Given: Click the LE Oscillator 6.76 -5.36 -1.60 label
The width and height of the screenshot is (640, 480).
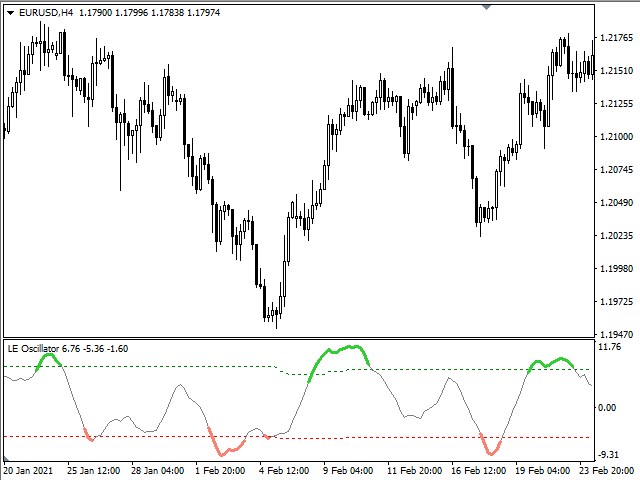Looking at the screenshot, I should click(x=68, y=349).
